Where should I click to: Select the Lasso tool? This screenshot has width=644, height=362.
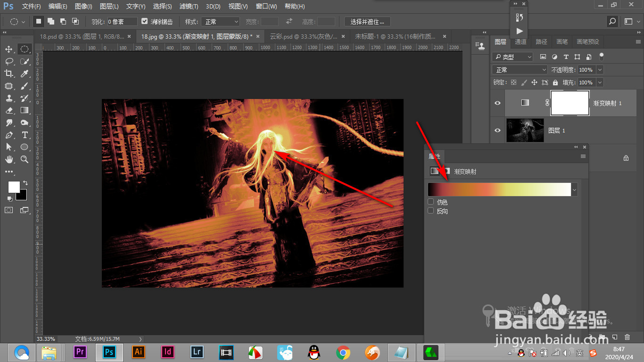(9, 62)
